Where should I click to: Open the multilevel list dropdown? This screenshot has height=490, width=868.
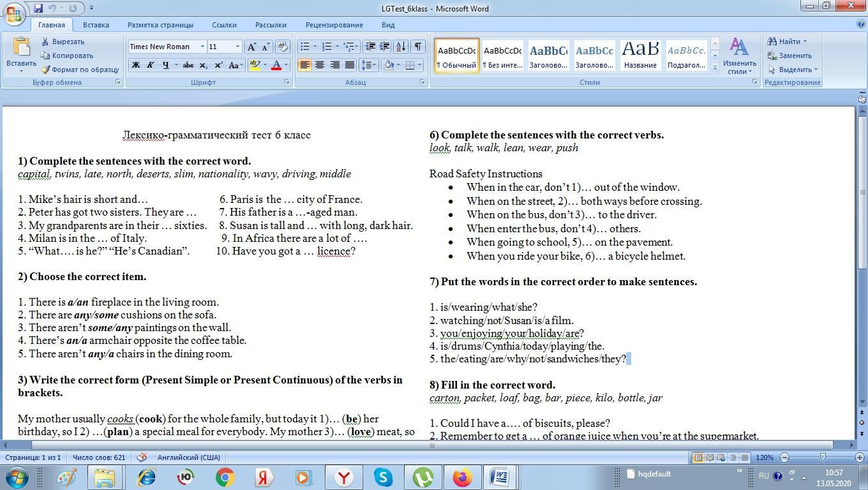357,47
